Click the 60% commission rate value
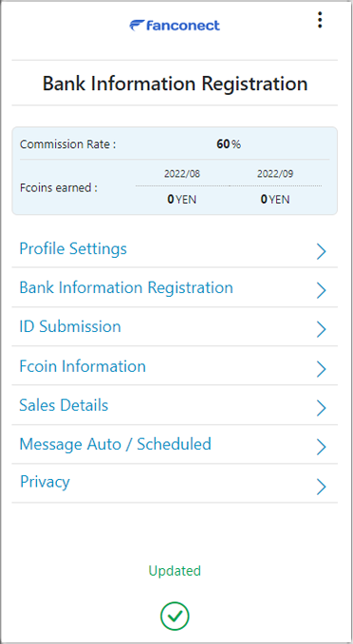 [229, 144]
